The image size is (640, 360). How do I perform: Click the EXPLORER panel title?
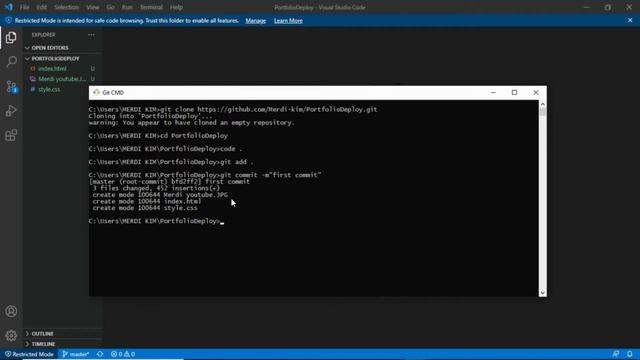coord(44,35)
